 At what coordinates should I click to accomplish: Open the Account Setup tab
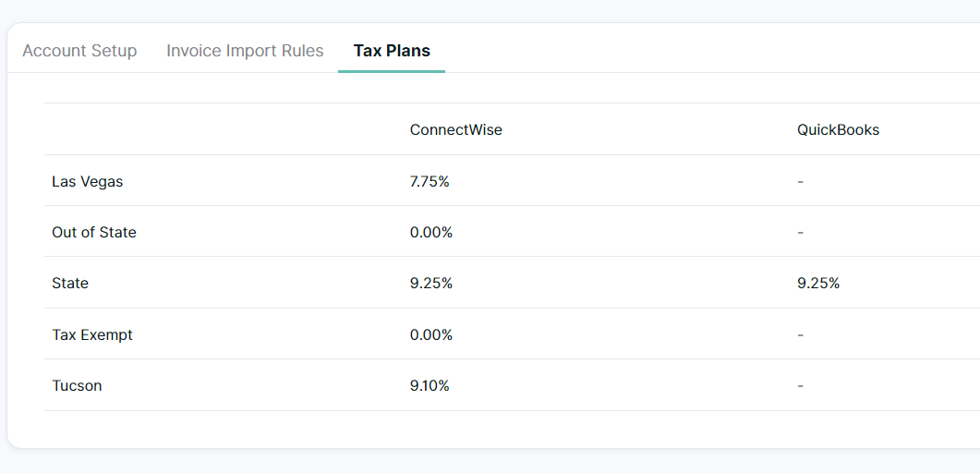tap(79, 51)
